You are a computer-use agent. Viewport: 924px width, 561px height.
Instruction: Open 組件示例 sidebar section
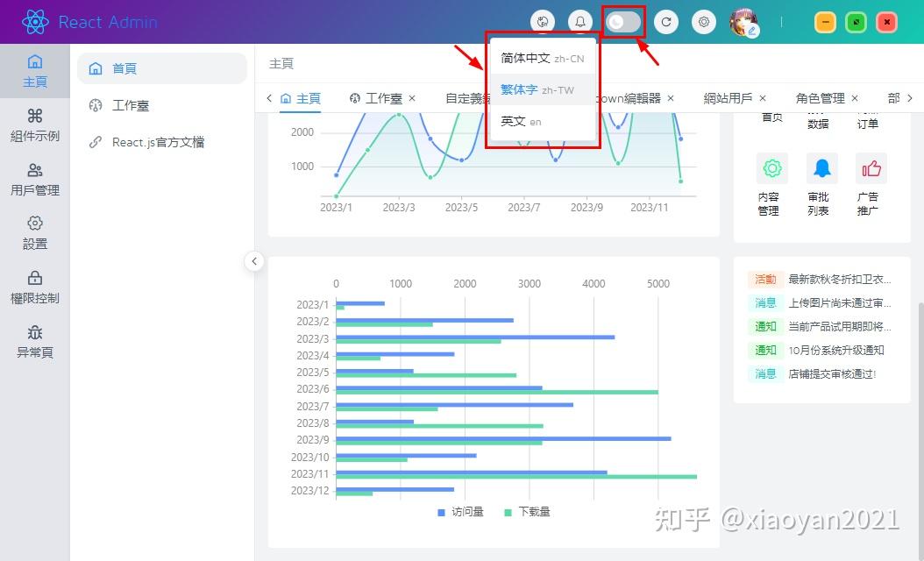[x=35, y=125]
